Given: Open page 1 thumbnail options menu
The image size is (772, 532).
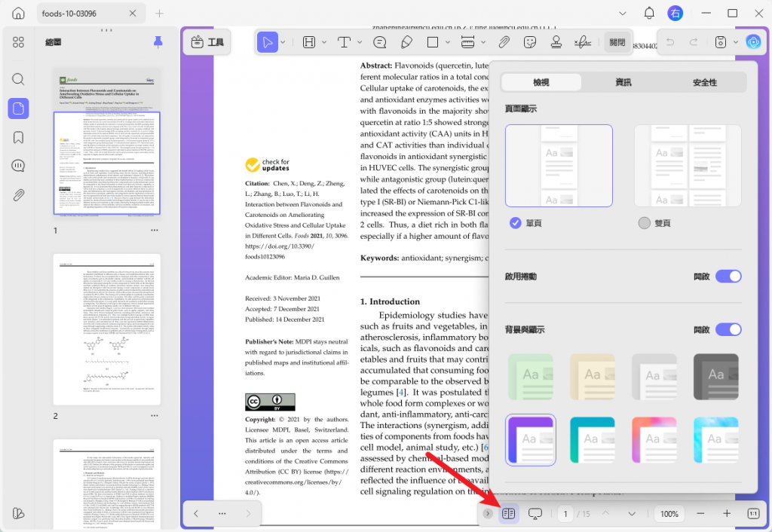Looking at the screenshot, I should tap(155, 231).
